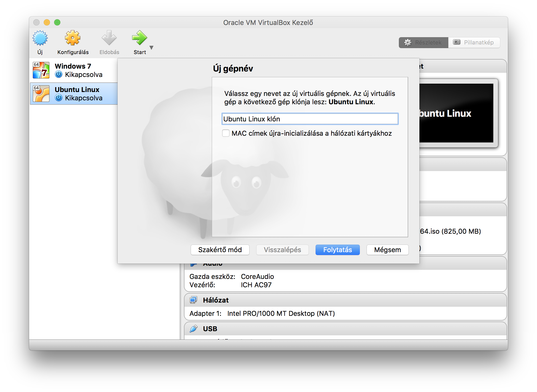Click the green maximize window button
The height and width of the screenshot is (392, 537).
coord(57,22)
